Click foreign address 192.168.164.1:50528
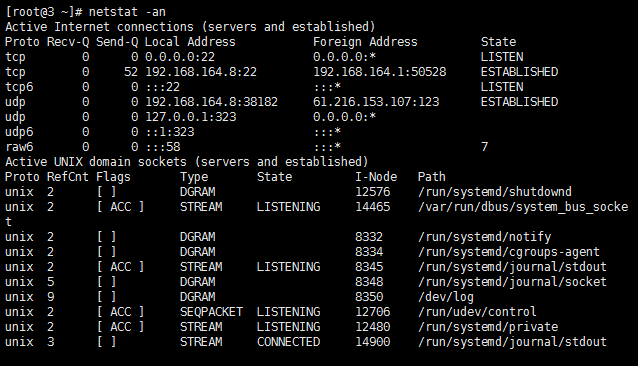 [x=380, y=72]
